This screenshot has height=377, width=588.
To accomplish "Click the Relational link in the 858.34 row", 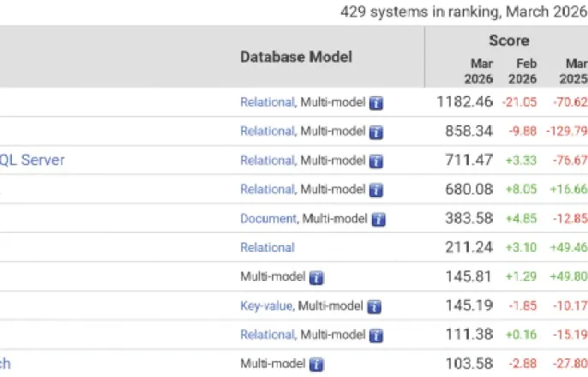I will (267, 132).
